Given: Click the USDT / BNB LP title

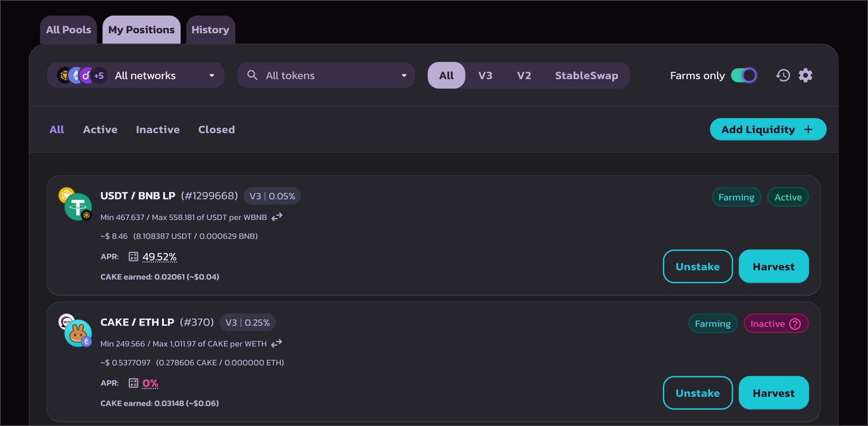Looking at the screenshot, I should pos(138,196).
